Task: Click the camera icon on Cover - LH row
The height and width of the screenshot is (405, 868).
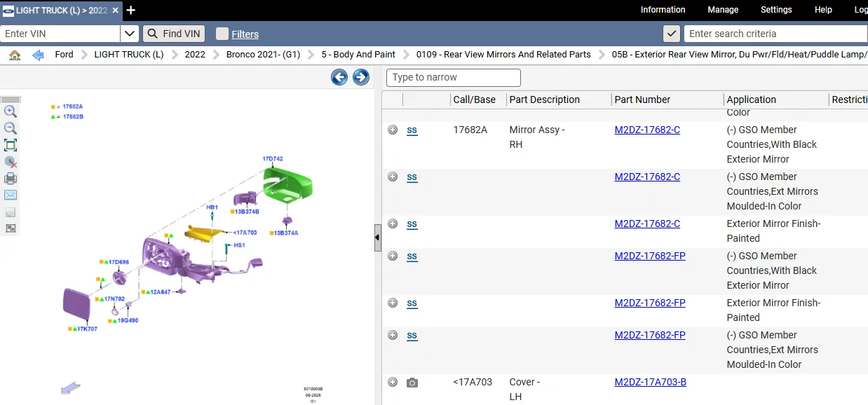Action: pyautogui.click(x=412, y=383)
